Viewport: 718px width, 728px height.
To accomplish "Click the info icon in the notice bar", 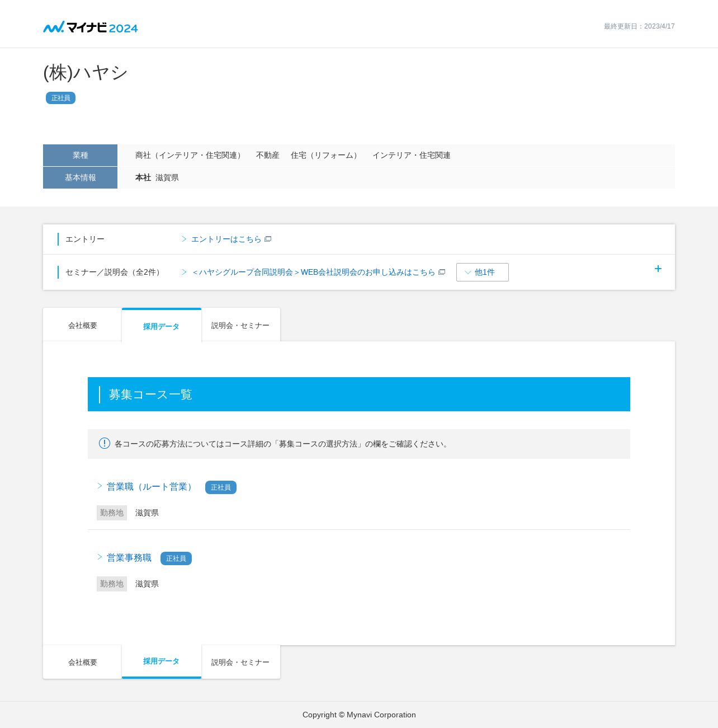I will [x=105, y=443].
